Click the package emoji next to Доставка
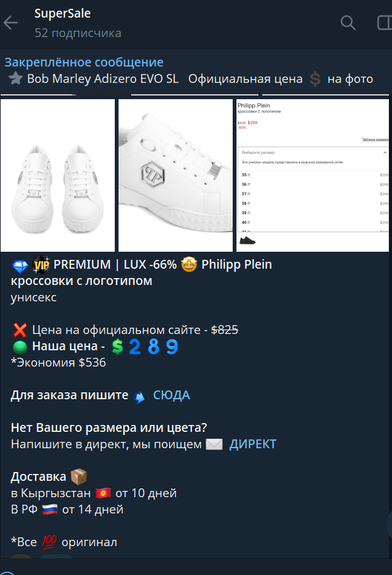The height and width of the screenshot is (575, 392). tap(79, 476)
